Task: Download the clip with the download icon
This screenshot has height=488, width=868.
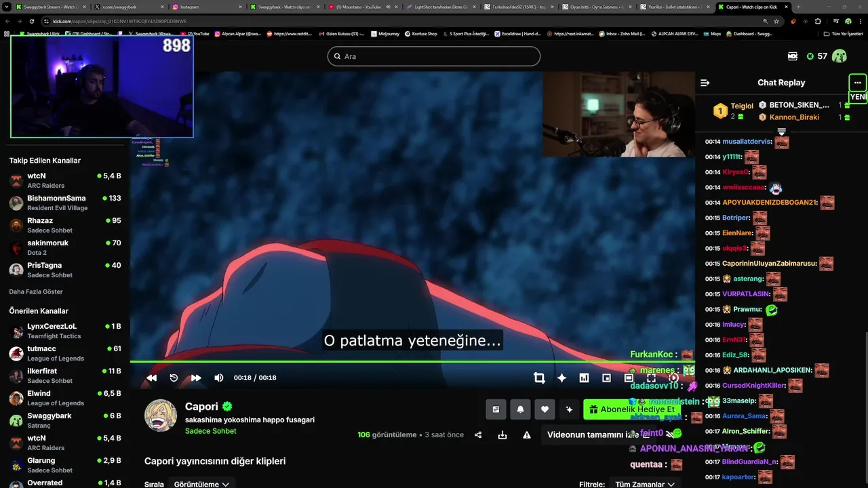Action: (x=502, y=434)
